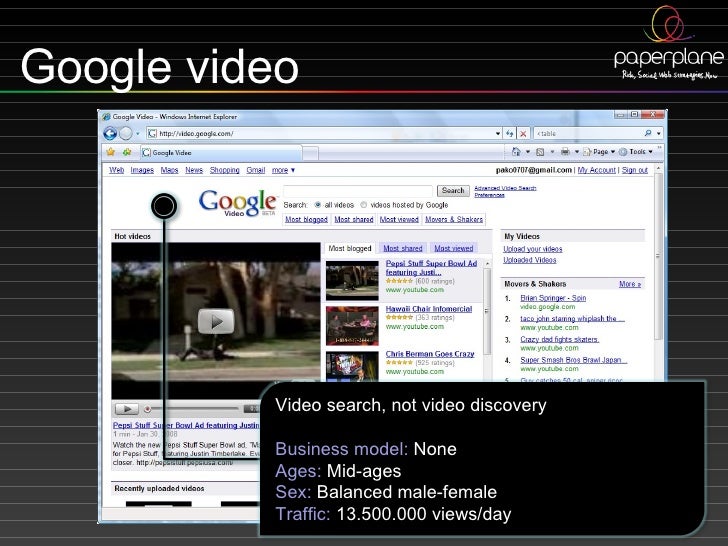The image size is (728, 546).
Task: Click 'Uploaded Videos' link
Action: pos(529,260)
